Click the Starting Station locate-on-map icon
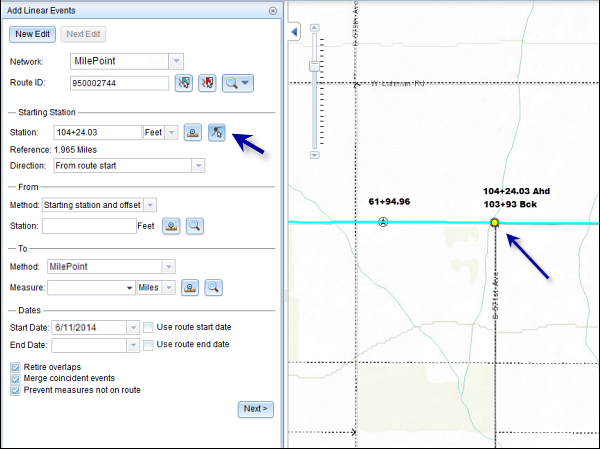This screenshot has height=449, width=600. pyautogui.click(x=193, y=132)
